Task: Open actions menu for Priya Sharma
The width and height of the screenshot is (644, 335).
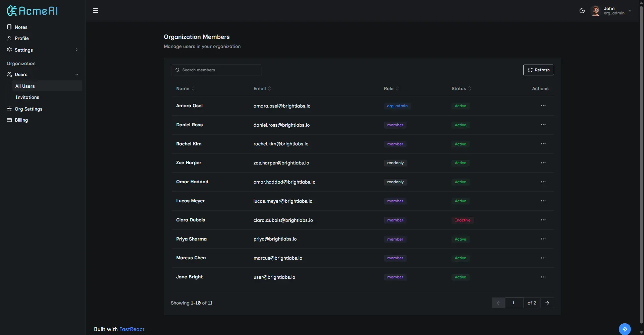Action: pos(543,239)
